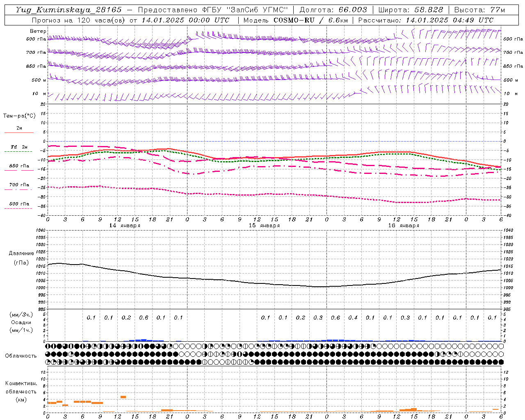Click the (мм/1ч.) precipitation unit label
Viewport: 525px width, 420px height.
click(21, 330)
